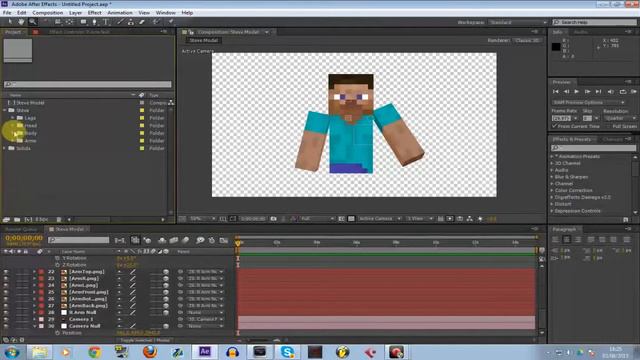640x360 pixels.
Task: Select the Zoom magnifier tool
Action: (x=32, y=22)
